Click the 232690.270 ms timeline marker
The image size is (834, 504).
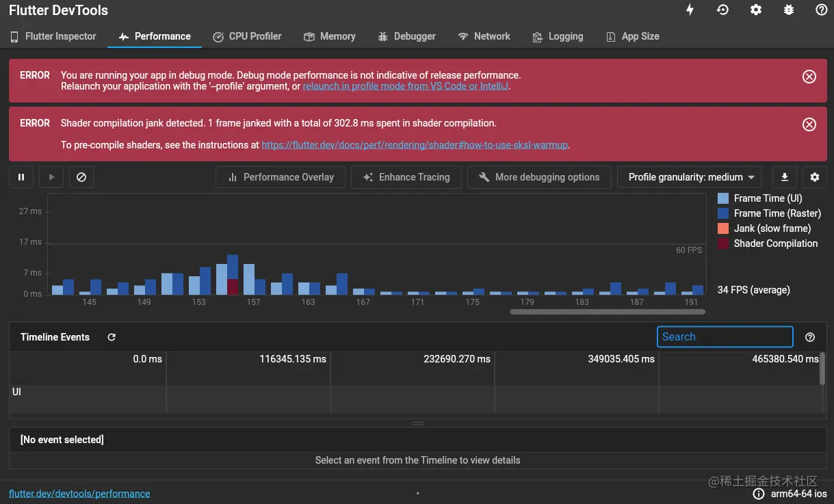[457, 358]
